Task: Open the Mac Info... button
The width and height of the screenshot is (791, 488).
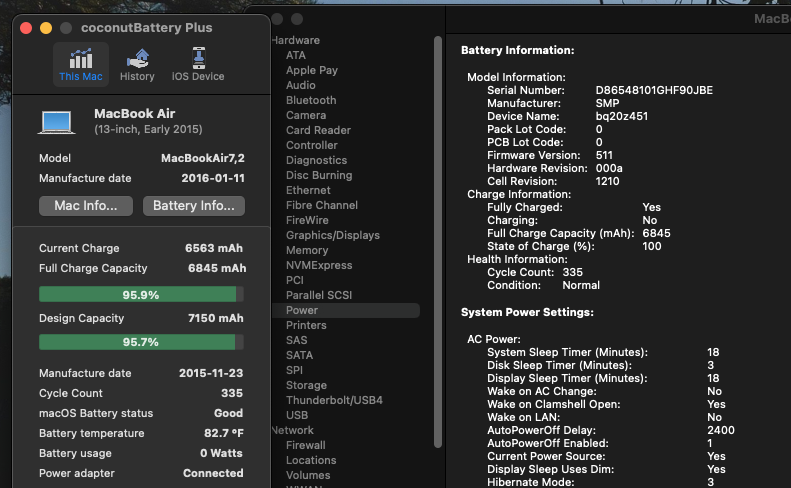Action: 86,206
